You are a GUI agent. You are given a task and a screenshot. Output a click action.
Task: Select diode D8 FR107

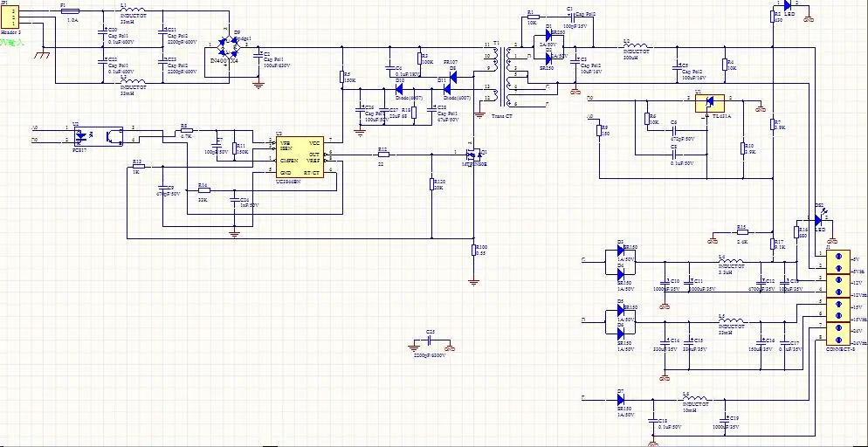[x=452, y=75]
